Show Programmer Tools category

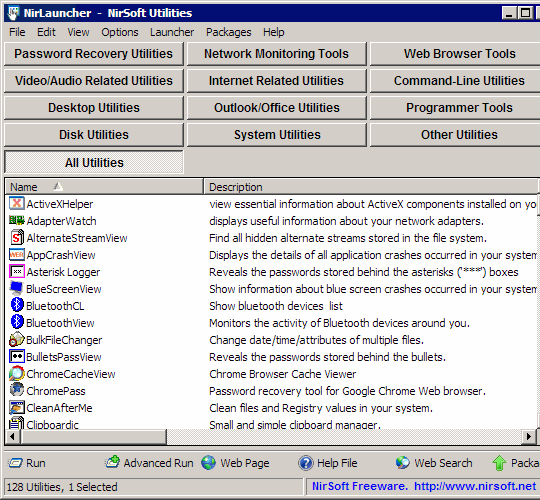[x=455, y=108]
